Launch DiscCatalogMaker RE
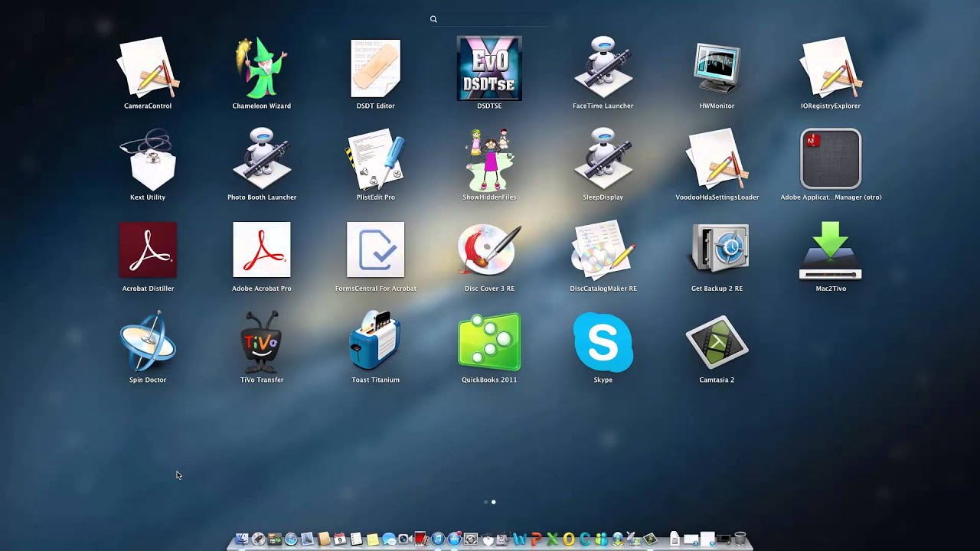980x551 pixels. coord(603,250)
